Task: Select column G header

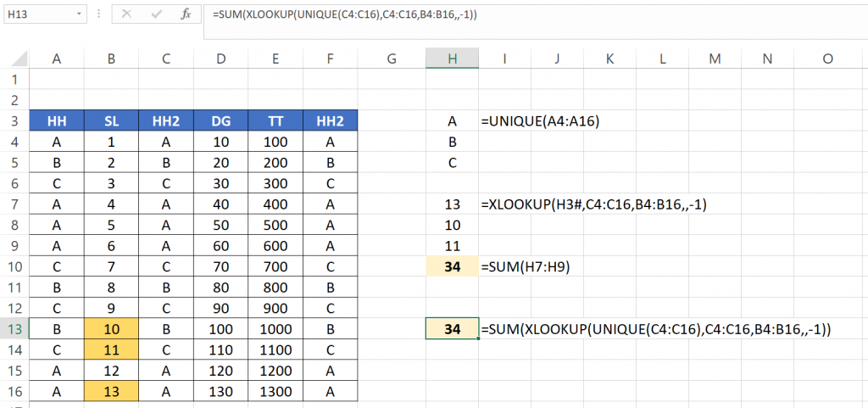Action: pos(392,59)
